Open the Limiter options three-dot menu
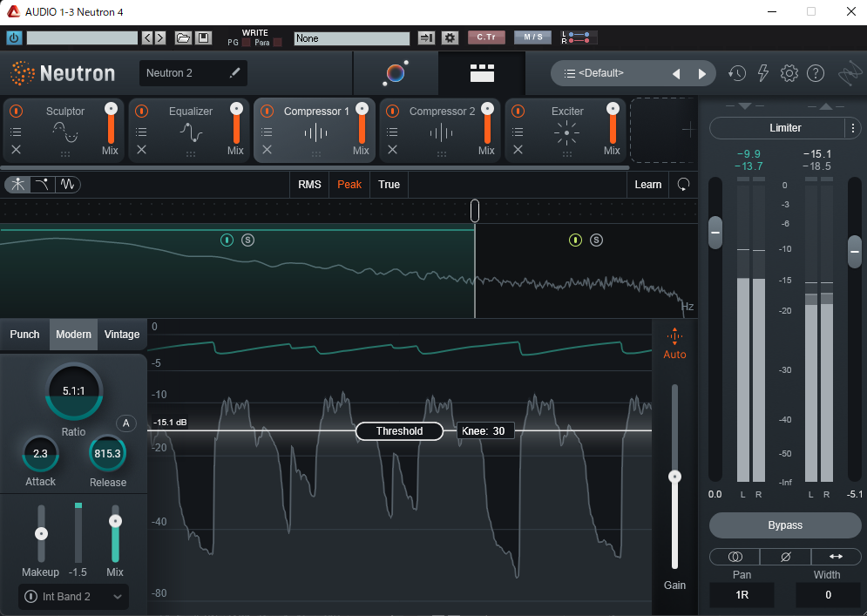The image size is (867, 616). (x=853, y=128)
